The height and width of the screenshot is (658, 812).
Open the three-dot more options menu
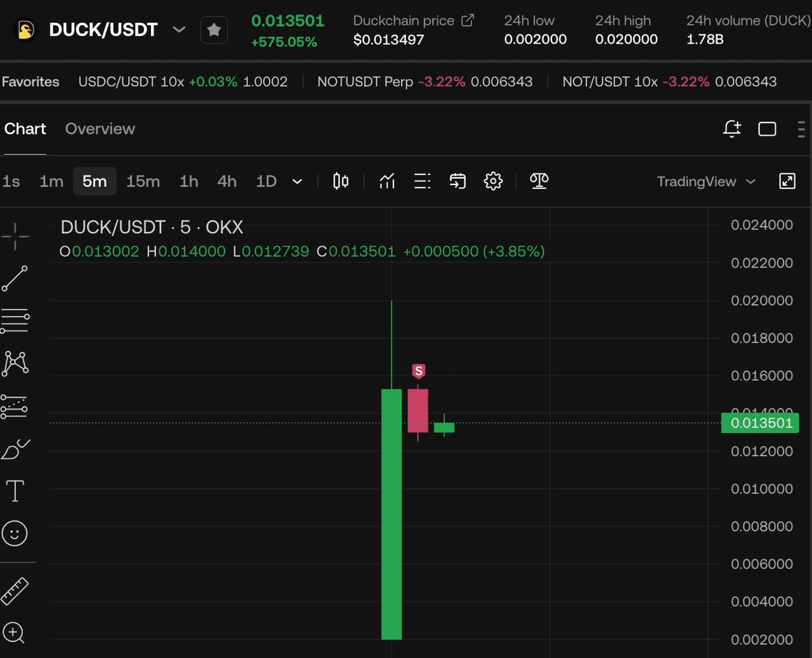click(x=801, y=129)
